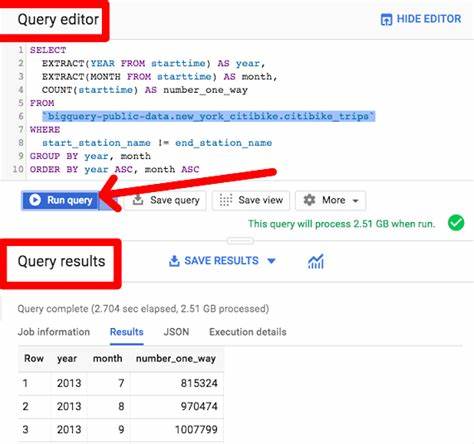
Task: Click the download icon beside SAVE RESULTS
Action: [174, 261]
